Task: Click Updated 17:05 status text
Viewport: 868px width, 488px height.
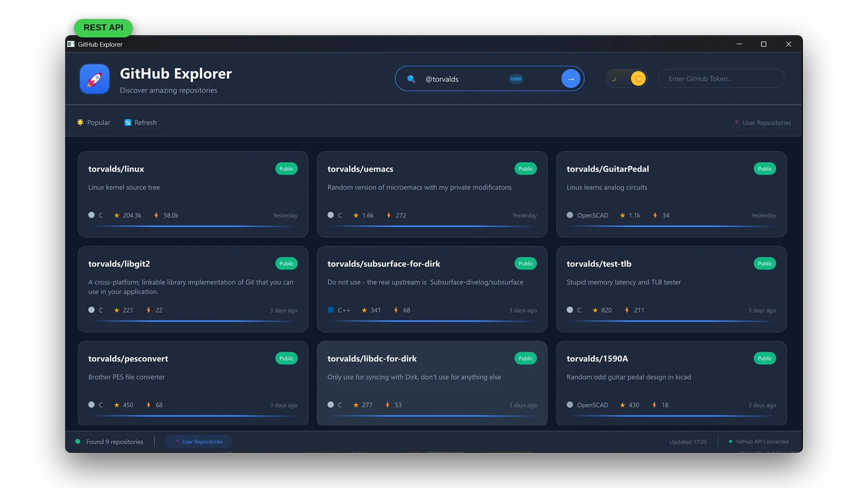Action: click(x=688, y=442)
